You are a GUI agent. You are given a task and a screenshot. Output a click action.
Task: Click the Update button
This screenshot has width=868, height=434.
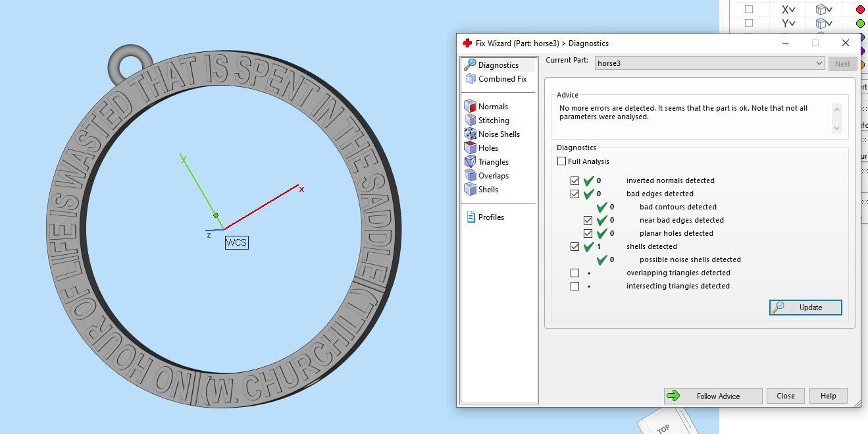click(805, 308)
